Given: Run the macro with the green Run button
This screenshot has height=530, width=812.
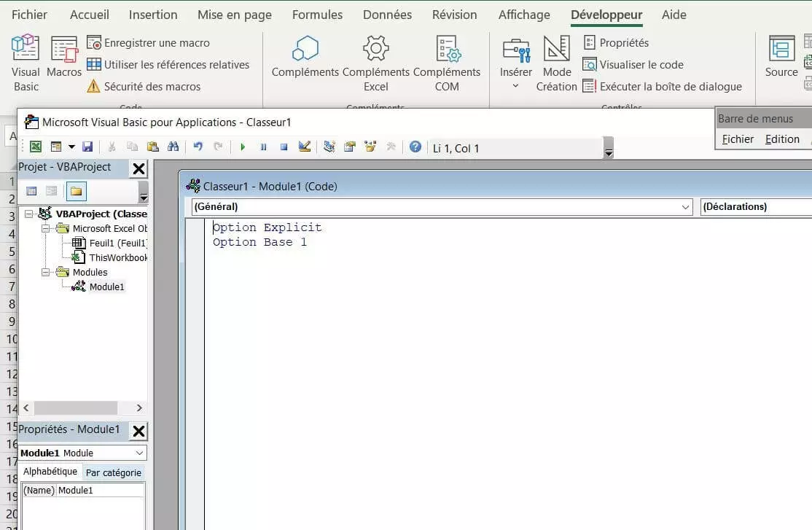Looking at the screenshot, I should [243, 147].
